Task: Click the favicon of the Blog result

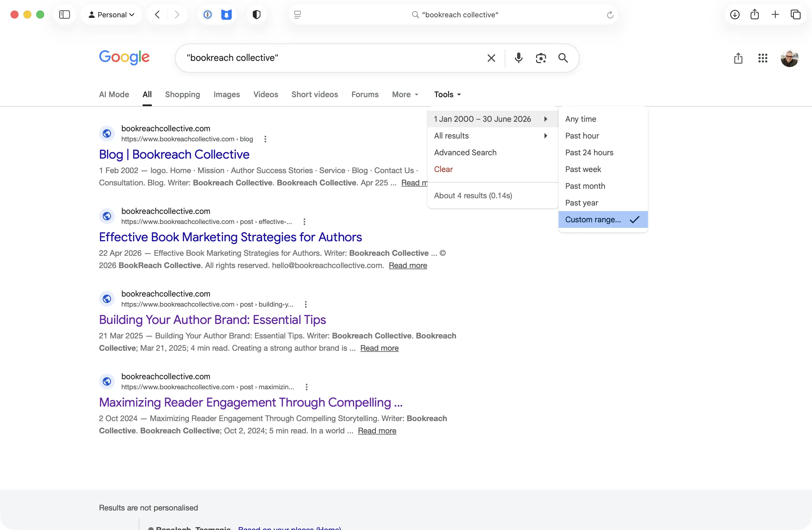Action: tap(107, 133)
